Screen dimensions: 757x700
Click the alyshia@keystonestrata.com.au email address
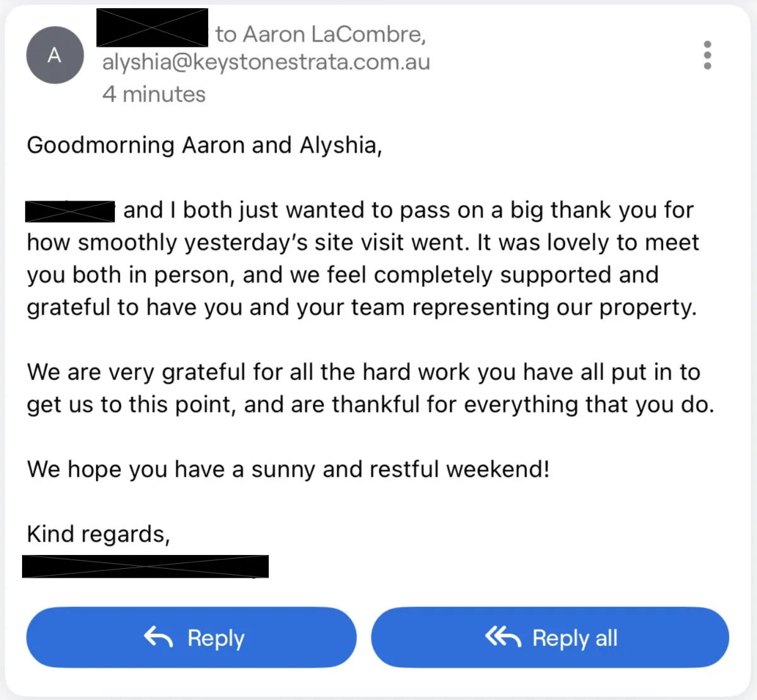pyautogui.click(x=266, y=62)
